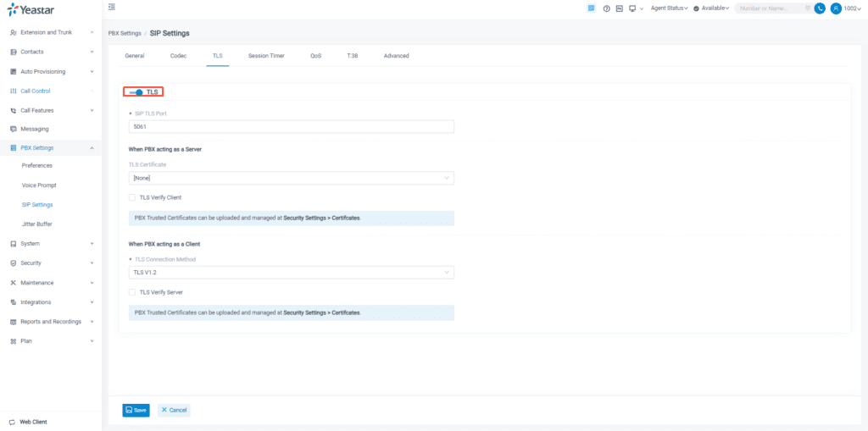This screenshot has width=868, height=431.
Task: Toggle the TLS switch off
Action: pyautogui.click(x=136, y=91)
